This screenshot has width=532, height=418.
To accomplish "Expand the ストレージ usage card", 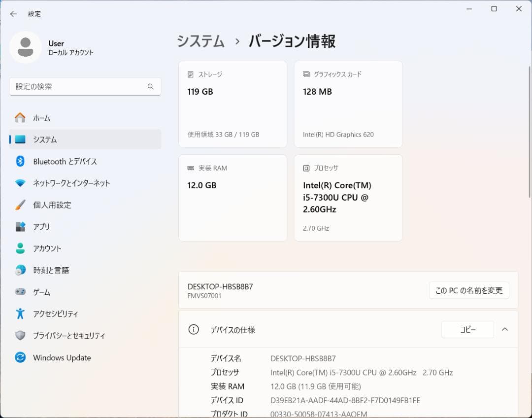I will pyautogui.click(x=233, y=104).
